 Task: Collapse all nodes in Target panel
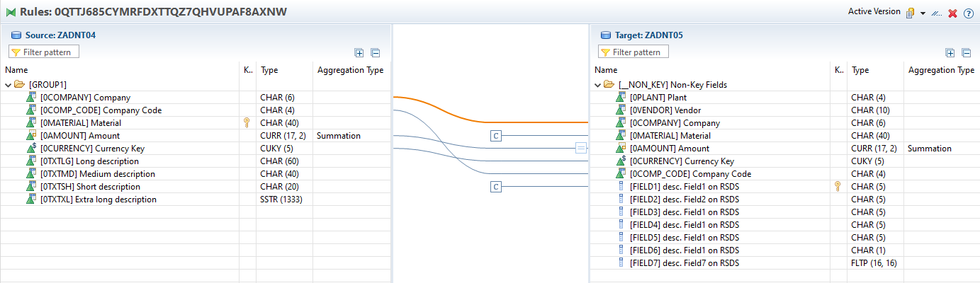(967, 52)
